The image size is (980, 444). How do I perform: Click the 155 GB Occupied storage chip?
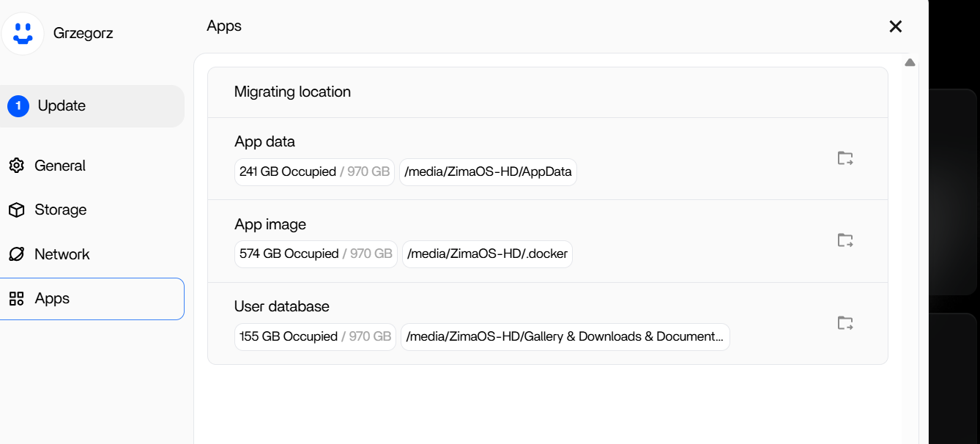click(315, 337)
